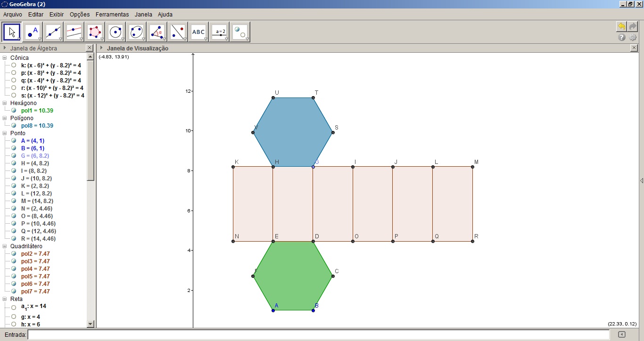Click algebra panel scrollbar up arrow
This screenshot has width=644, height=341.
(x=91, y=57)
